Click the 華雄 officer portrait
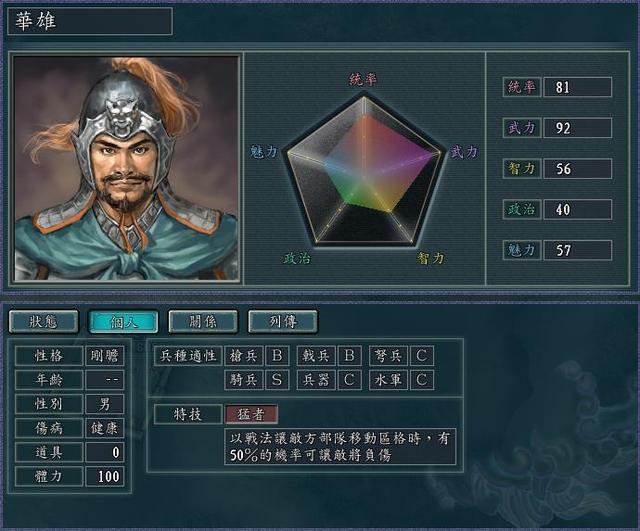The width and height of the screenshot is (640, 531). (126, 169)
